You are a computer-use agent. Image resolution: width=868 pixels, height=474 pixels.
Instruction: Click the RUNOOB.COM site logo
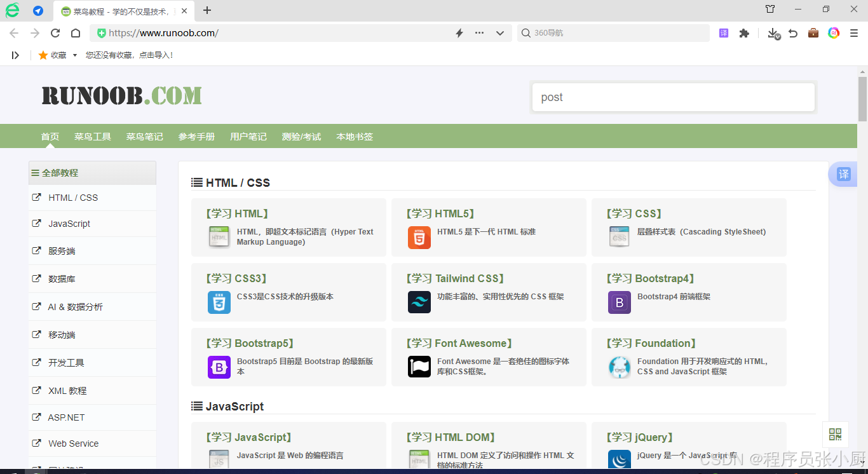(x=122, y=96)
